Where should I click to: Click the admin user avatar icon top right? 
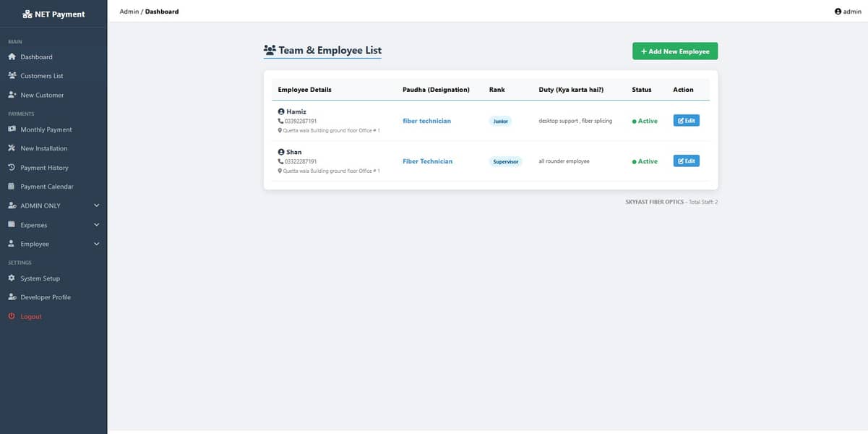(x=838, y=12)
